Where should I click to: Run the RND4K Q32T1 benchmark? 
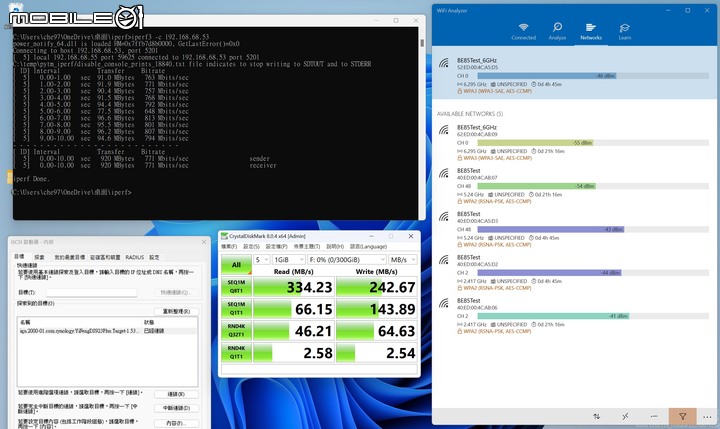pos(236,331)
